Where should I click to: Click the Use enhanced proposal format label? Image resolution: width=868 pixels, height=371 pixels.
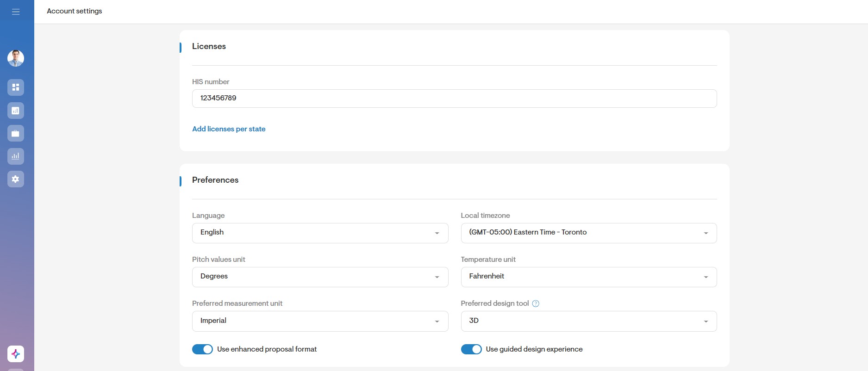[267, 349]
